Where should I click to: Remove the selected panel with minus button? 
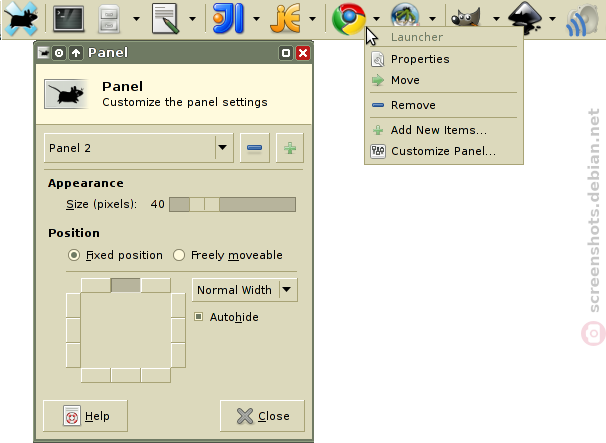[x=255, y=148]
